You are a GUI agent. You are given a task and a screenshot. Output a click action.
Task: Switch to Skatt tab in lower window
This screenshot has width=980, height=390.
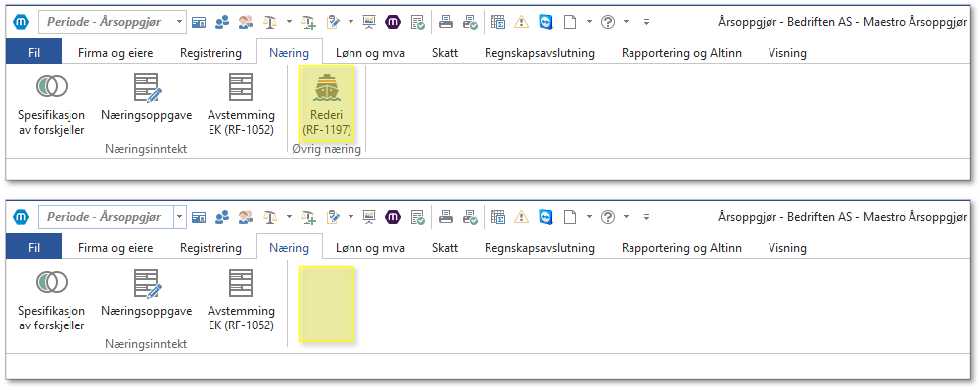(x=445, y=247)
